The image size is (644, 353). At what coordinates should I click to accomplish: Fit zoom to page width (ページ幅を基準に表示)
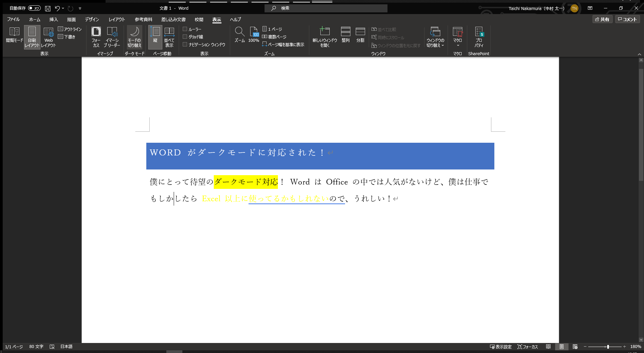pyautogui.click(x=283, y=44)
